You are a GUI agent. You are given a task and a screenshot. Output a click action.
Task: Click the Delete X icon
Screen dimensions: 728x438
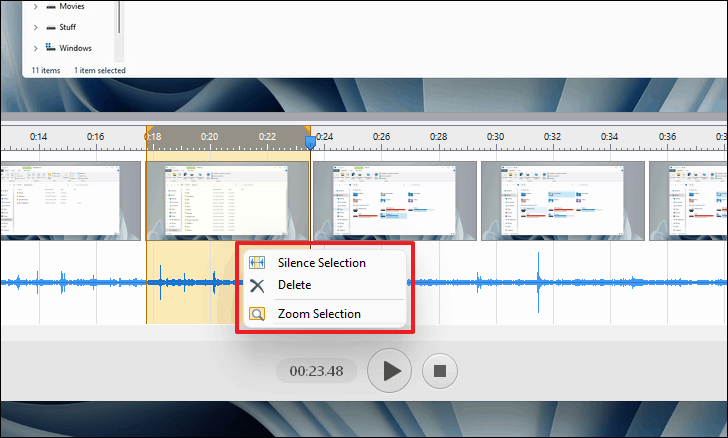tap(257, 285)
